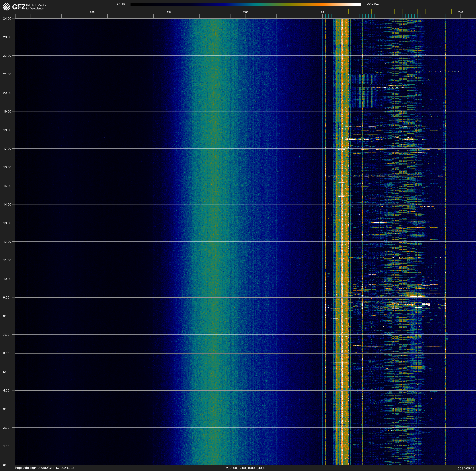476x471 pixels.
Task: Click the 9:00 time axis label
Action: point(6,297)
